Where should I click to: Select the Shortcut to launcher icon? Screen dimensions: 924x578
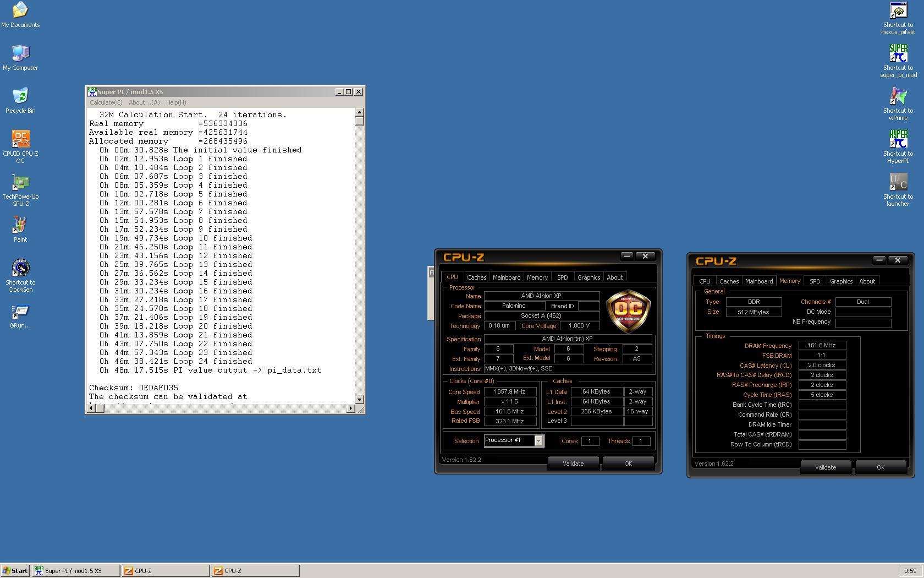(x=898, y=190)
